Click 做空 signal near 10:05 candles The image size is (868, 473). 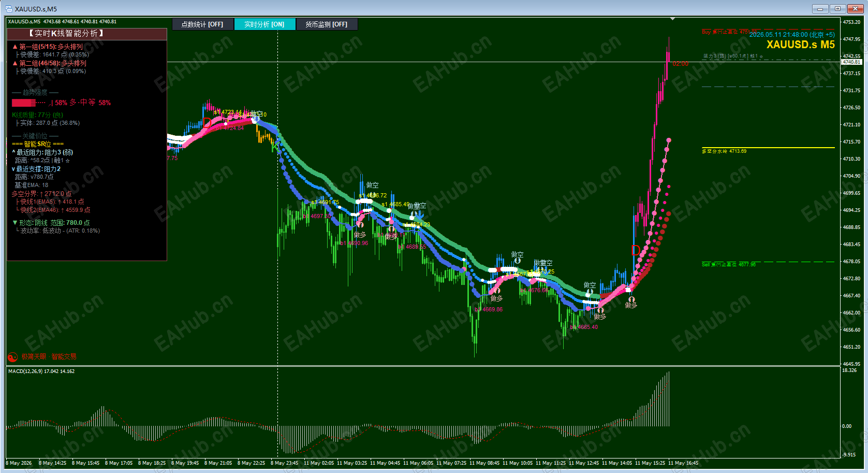[517, 254]
